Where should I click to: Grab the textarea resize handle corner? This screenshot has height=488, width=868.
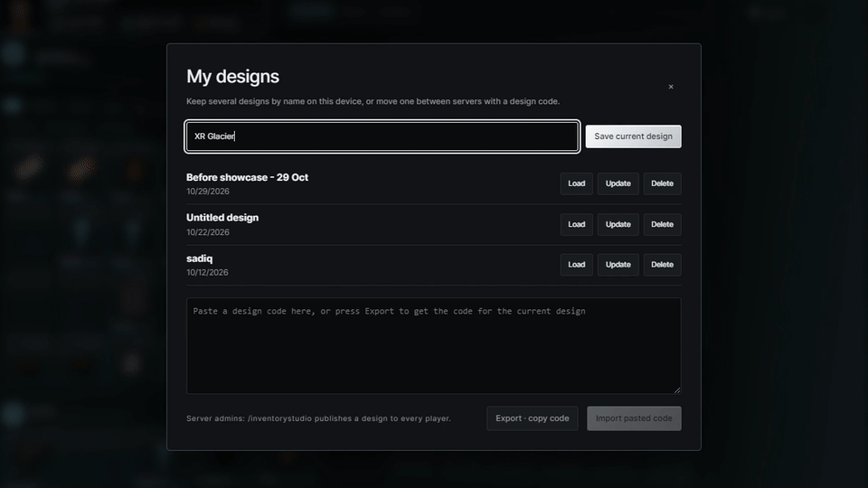click(x=677, y=390)
